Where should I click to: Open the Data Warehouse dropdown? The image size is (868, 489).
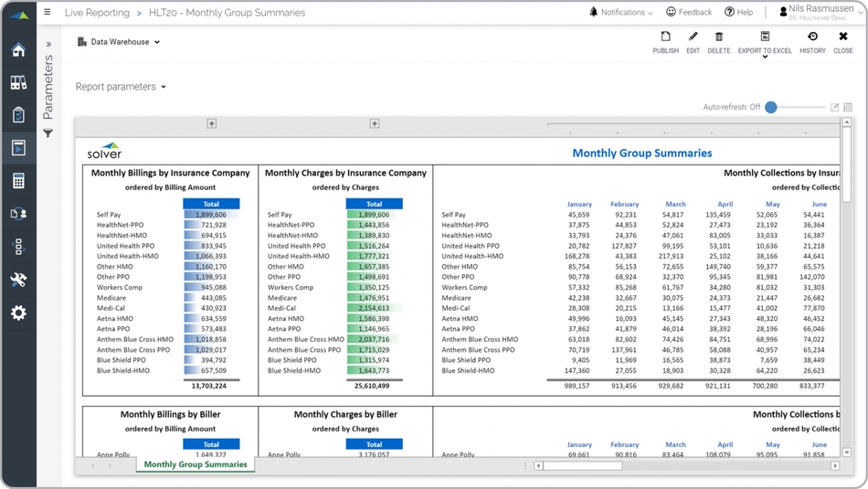point(119,42)
